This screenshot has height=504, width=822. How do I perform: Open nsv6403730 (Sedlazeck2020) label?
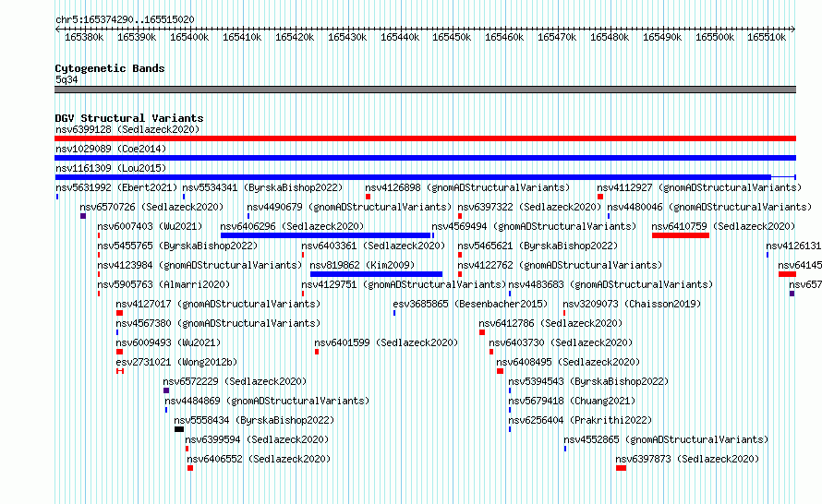(x=561, y=342)
